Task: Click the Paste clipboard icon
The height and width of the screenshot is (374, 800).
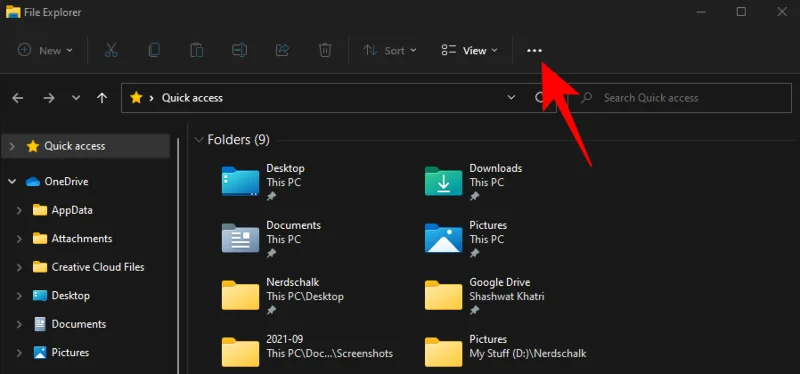Action: [x=196, y=50]
